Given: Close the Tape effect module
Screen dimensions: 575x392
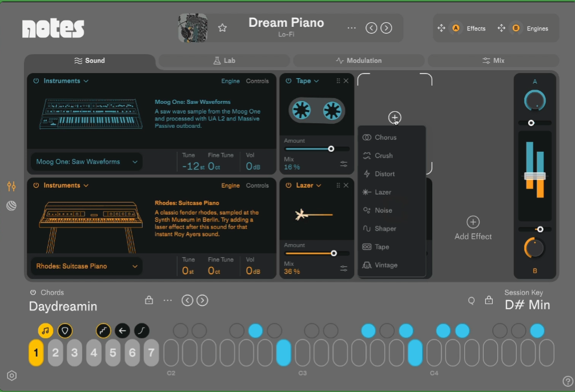Looking at the screenshot, I should click(346, 81).
